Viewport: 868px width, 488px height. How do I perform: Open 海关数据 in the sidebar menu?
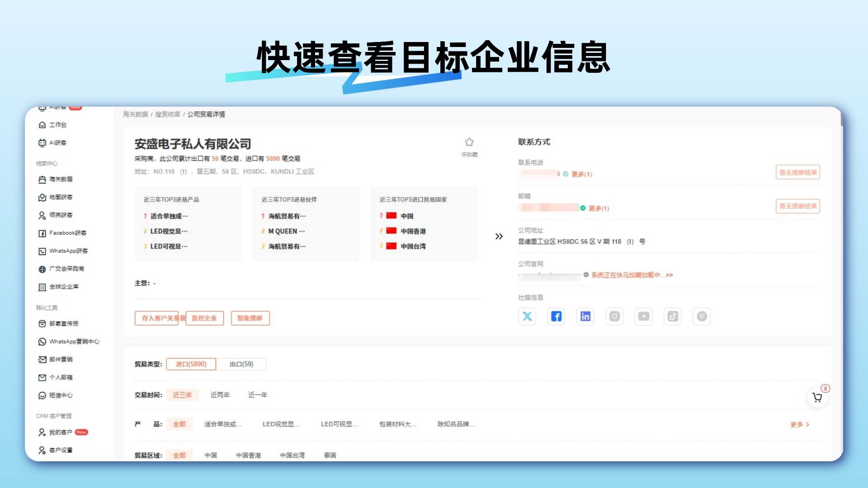(61, 179)
